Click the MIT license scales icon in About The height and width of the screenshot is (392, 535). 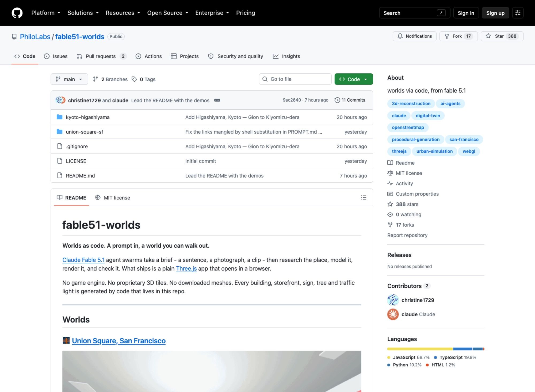[x=390, y=173]
